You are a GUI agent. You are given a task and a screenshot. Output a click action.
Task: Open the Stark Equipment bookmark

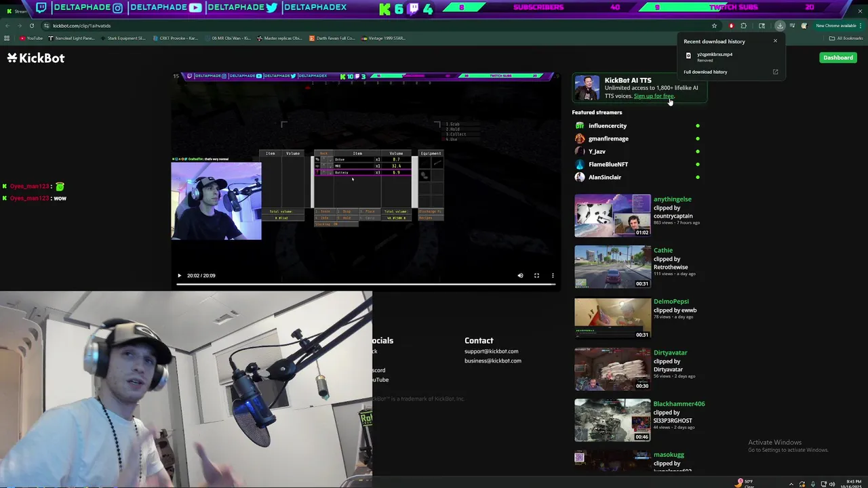click(123, 38)
